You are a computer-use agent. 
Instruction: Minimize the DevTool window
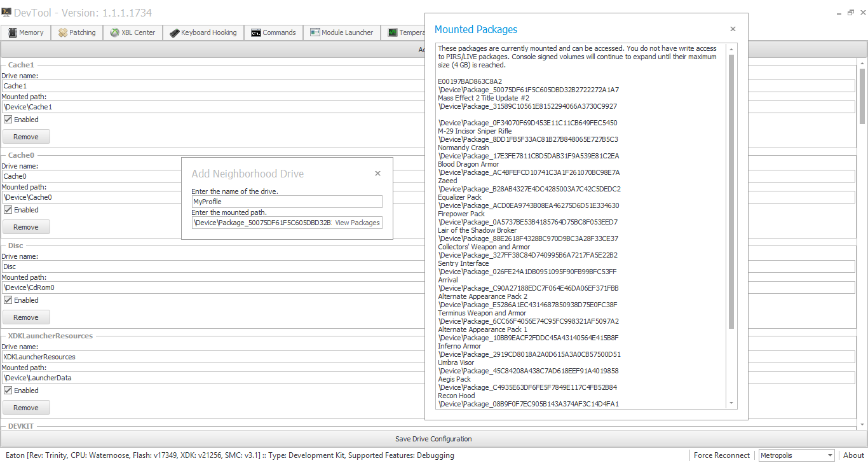click(x=837, y=12)
